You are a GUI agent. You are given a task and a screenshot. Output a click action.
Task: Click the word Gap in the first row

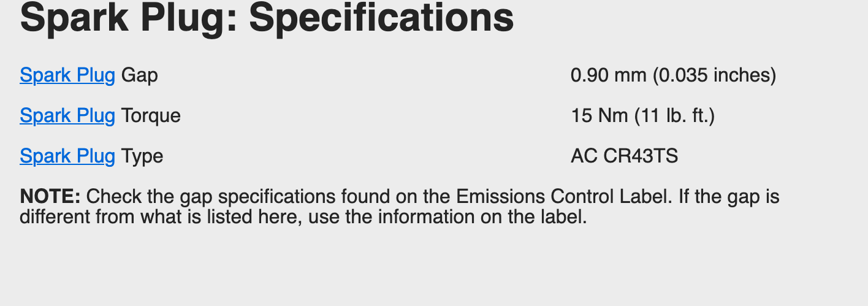pyautogui.click(x=140, y=75)
